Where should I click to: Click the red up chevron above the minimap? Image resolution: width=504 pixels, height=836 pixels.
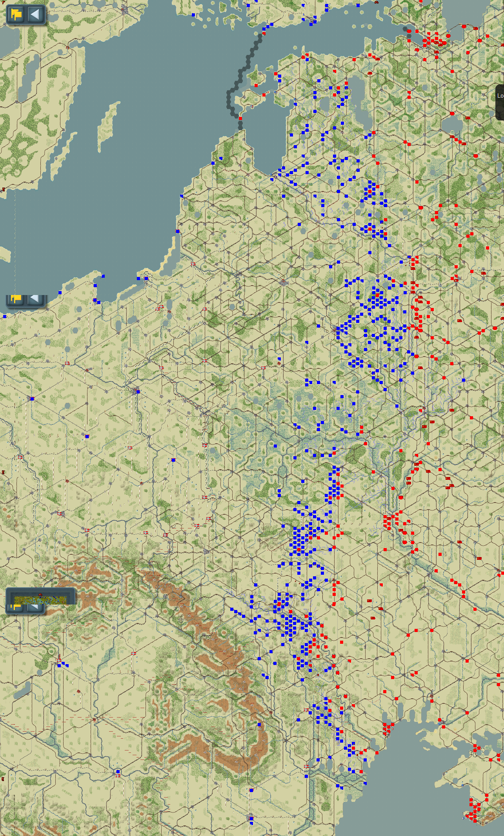point(40,594)
